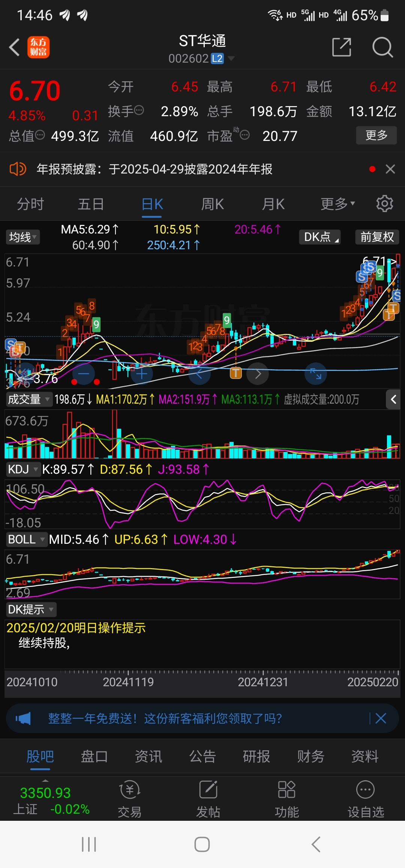Toggle the DK点 button
This screenshot has height=868, width=405.
(x=320, y=237)
